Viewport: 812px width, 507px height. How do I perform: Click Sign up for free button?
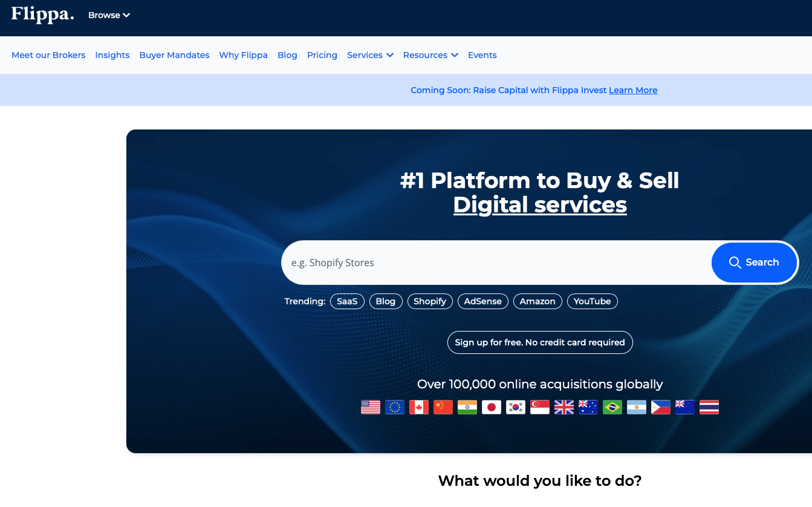(x=540, y=342)
